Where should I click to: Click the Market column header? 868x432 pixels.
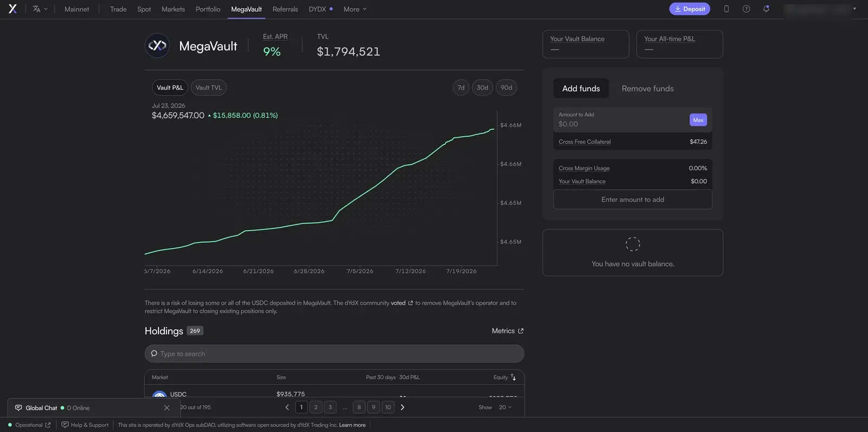tap(160, 377)
